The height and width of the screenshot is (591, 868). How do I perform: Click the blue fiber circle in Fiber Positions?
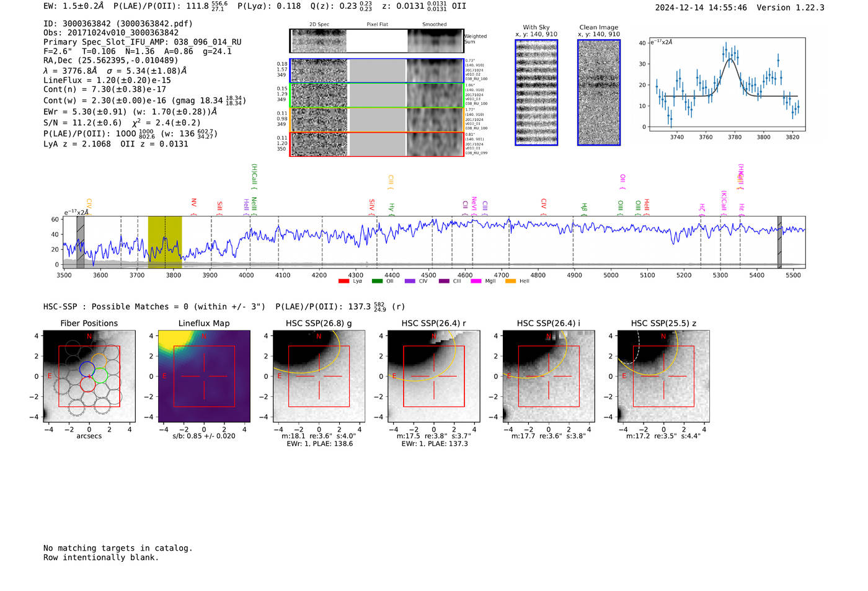(x=87, y=370)
